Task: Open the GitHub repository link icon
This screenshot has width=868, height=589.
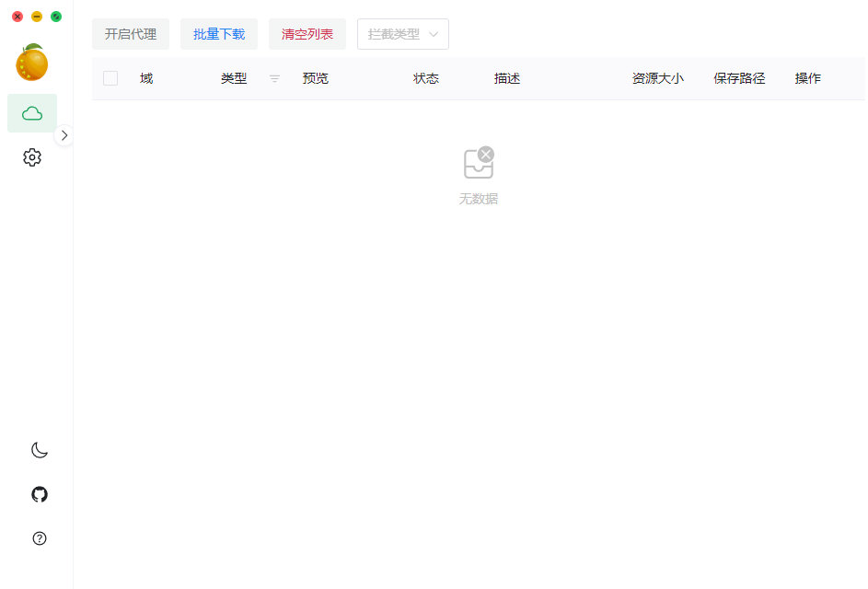Action: click(x=40, y=494)
